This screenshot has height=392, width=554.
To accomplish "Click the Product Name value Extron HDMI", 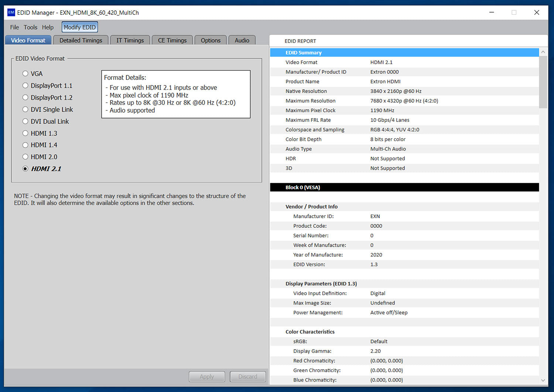I will click(x=385, y=82).
